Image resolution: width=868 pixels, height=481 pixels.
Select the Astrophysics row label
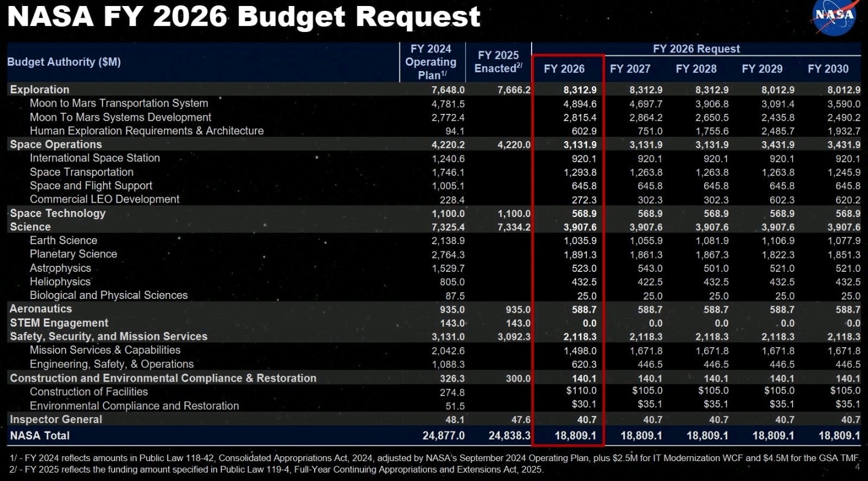pos(60,268)
